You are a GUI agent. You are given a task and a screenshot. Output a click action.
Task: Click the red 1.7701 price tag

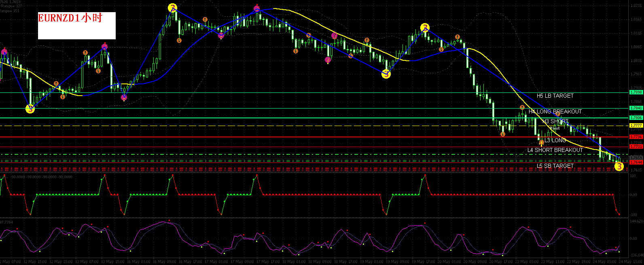click(x=636, y=147)
